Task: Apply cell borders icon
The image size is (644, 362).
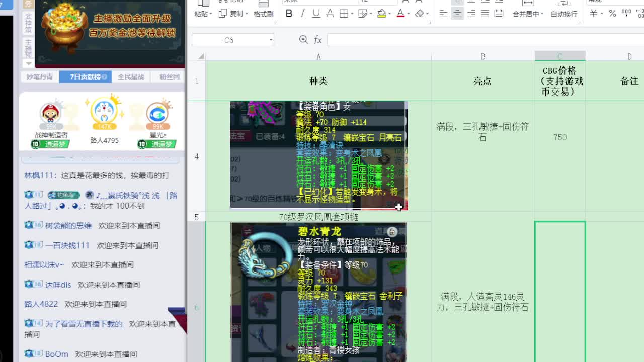Action: point(344,14)
